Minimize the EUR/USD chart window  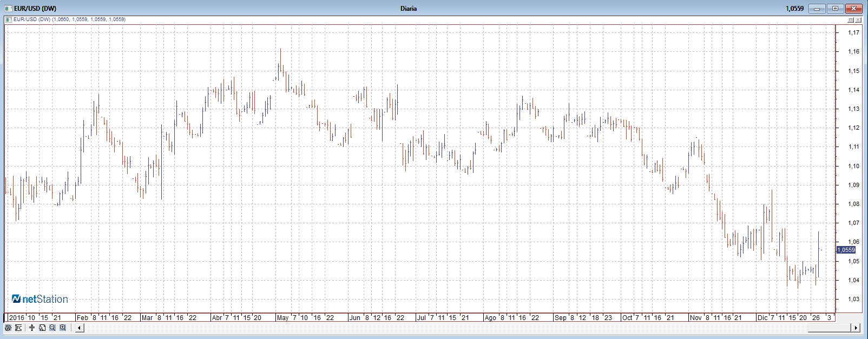(817, 9)
